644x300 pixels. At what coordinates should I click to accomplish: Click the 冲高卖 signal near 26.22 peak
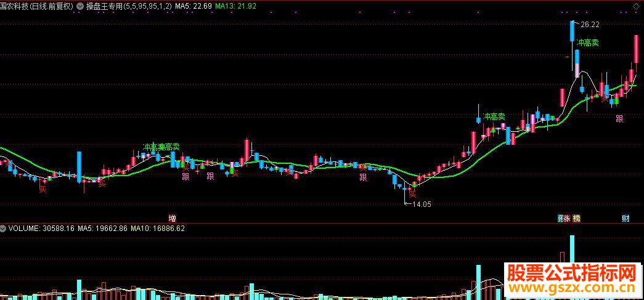point(588,43)
